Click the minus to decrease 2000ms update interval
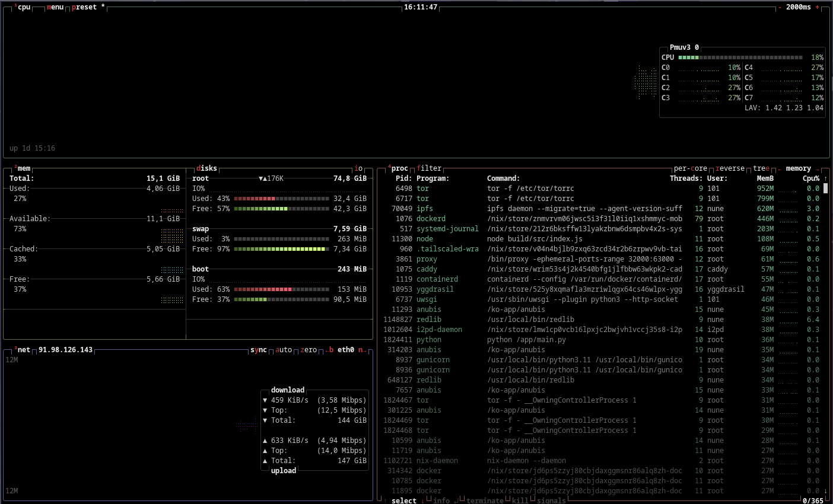Viewport: 833px width, 504px height. tap(780, 7)
